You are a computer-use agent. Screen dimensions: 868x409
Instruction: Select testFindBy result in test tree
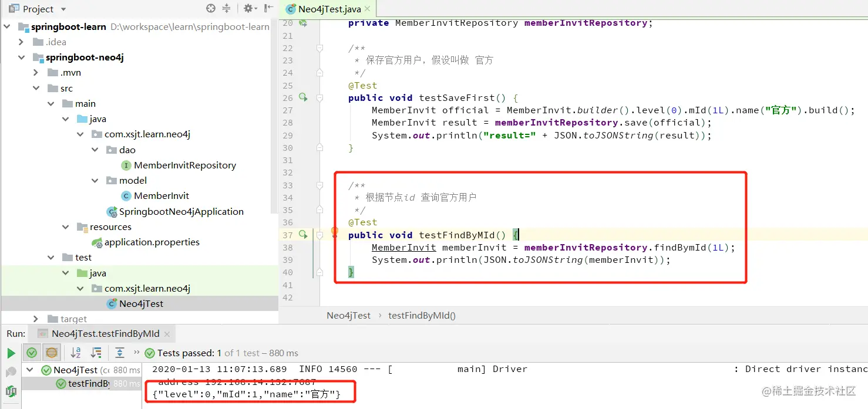tap(89, 384)
